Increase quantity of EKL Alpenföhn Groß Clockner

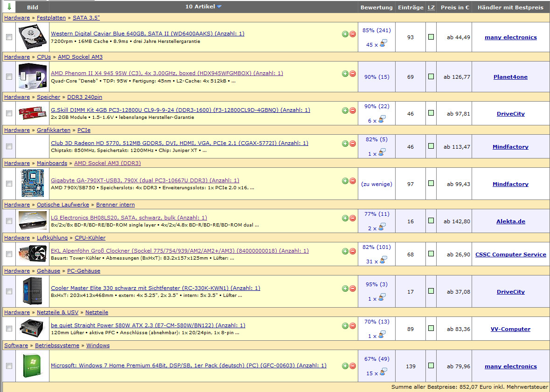point(345,251)
